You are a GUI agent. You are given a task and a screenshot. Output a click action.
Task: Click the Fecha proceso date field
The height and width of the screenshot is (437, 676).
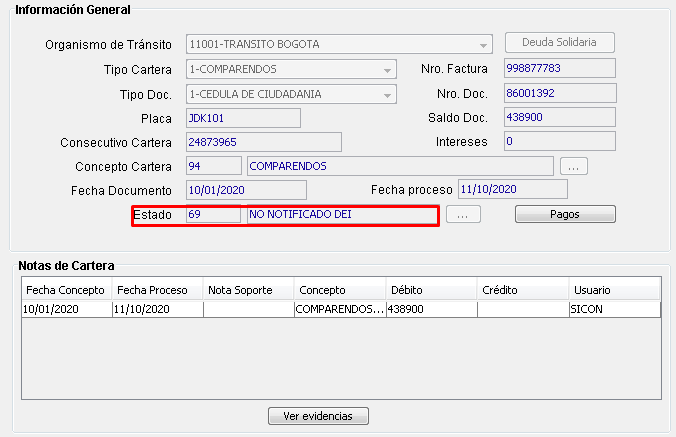(512, 189)
